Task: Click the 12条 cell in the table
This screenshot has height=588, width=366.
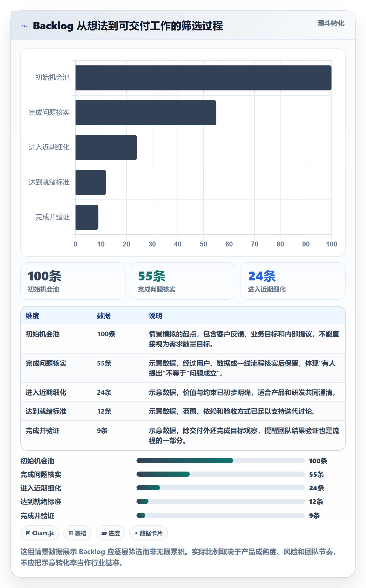Action: pos(104,411)
